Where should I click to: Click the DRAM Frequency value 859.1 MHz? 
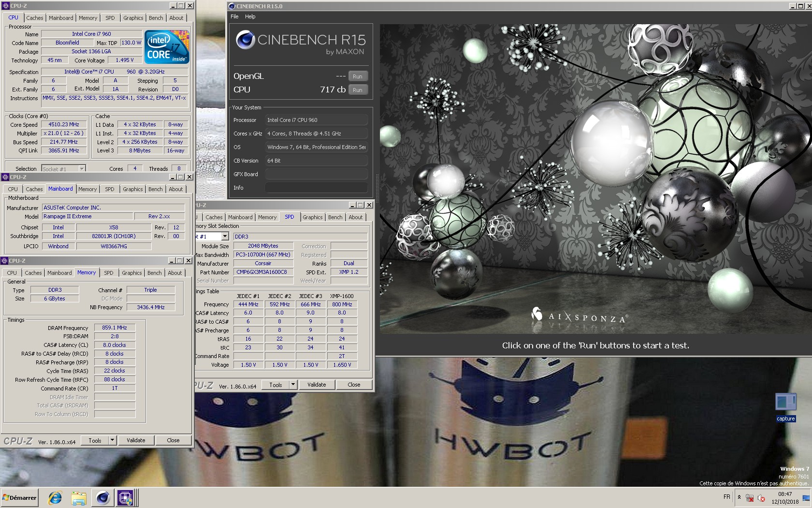tap(115, 328)
